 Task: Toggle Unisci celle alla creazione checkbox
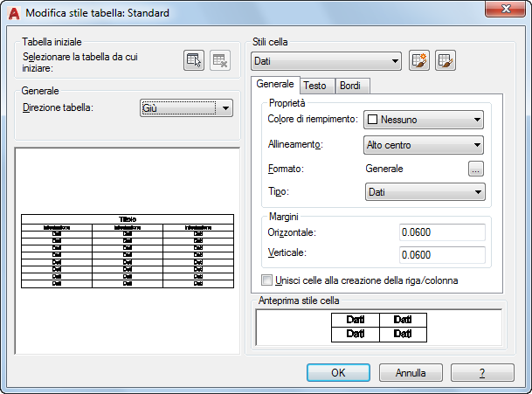coord(266,280)
